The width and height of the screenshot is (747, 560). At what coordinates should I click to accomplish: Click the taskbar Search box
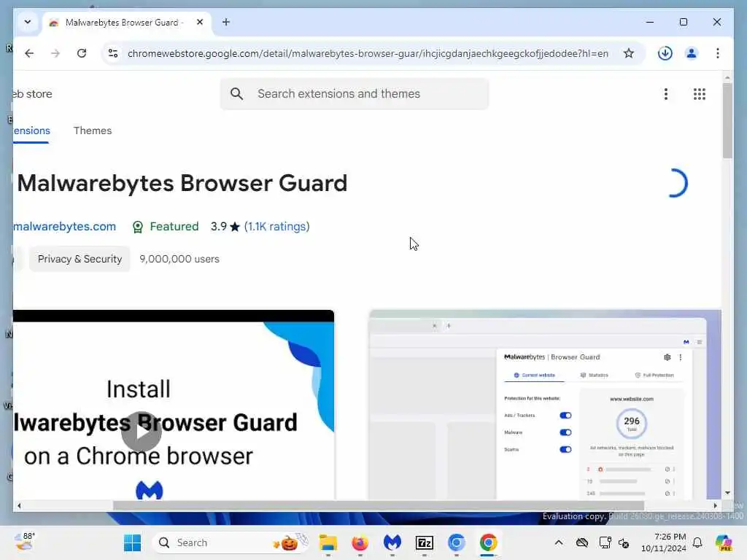pos(230,542)
